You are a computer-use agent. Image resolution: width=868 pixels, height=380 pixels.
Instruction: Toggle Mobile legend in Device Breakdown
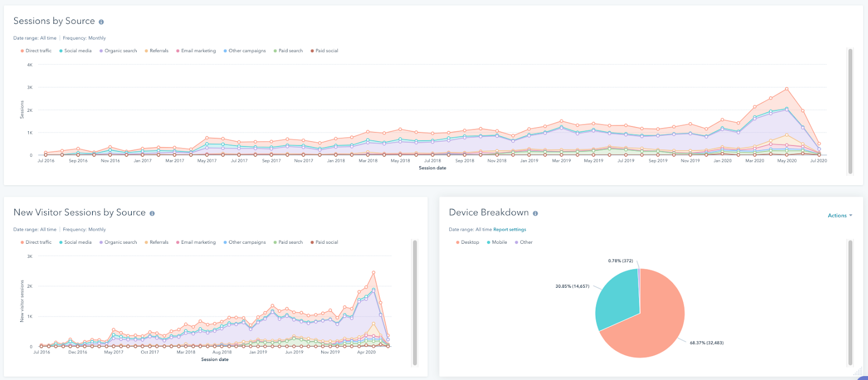coord(497,243)
